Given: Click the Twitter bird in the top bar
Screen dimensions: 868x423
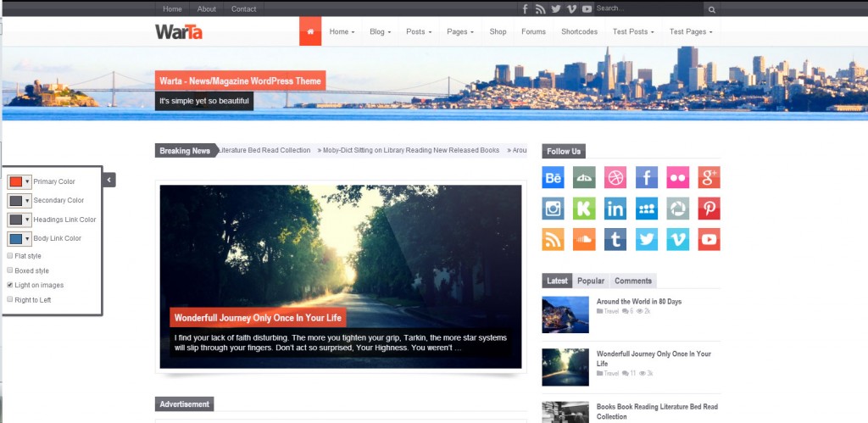Looking at the screenshot, I should click(x=556, y=8).
